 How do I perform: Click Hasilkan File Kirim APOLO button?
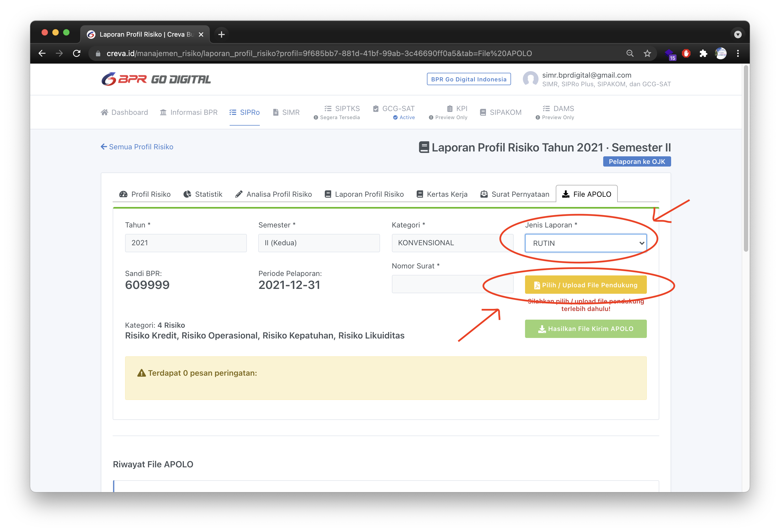(x=586, y=329)
